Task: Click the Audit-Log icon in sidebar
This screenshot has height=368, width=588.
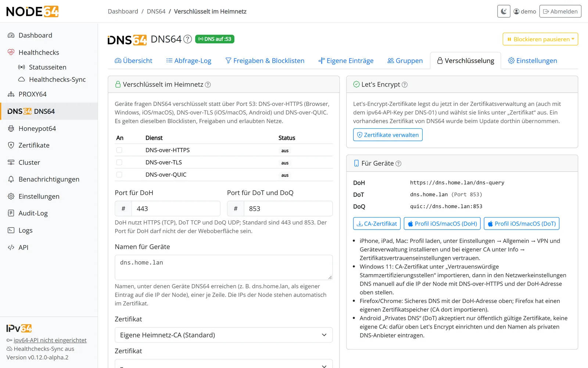Action: click(11, 213)
